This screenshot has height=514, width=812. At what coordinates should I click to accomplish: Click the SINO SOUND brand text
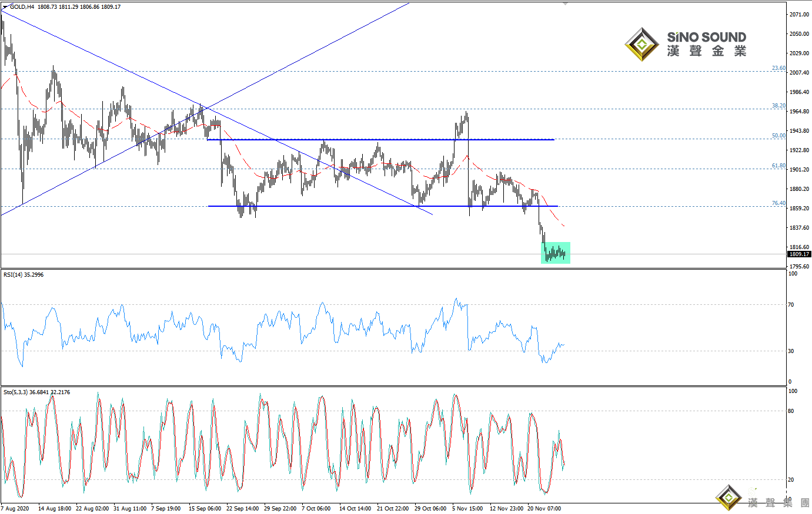pos(706,38)
